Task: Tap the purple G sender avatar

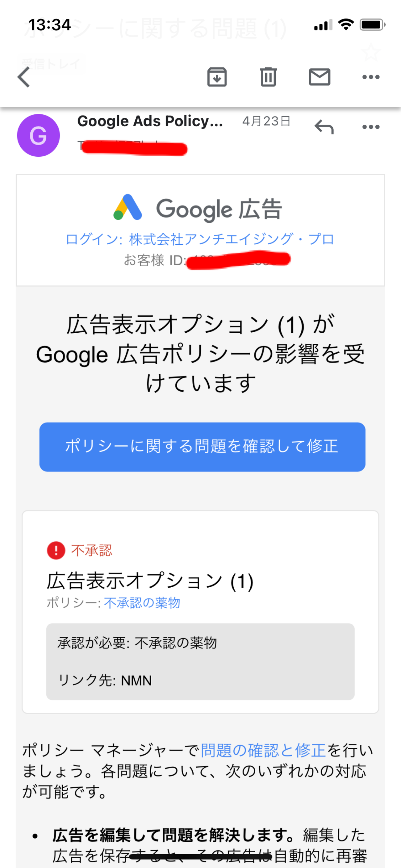Action: [39, 135]
